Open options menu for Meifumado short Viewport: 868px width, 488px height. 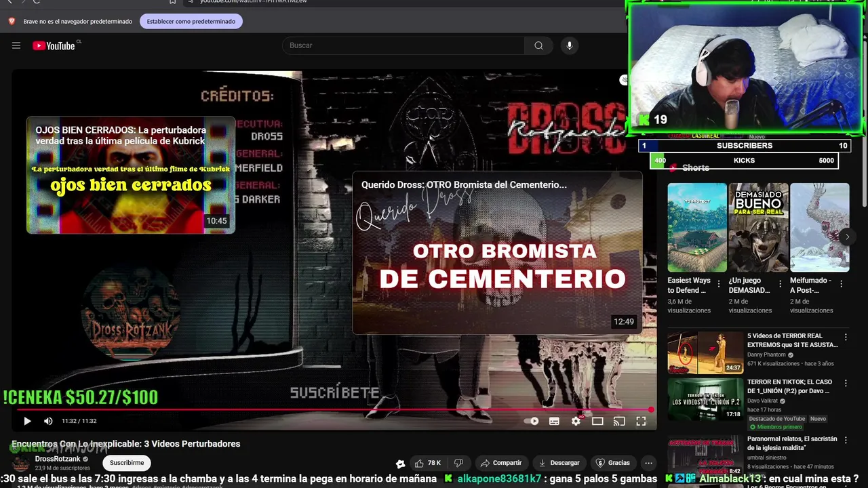click(842, 285)
